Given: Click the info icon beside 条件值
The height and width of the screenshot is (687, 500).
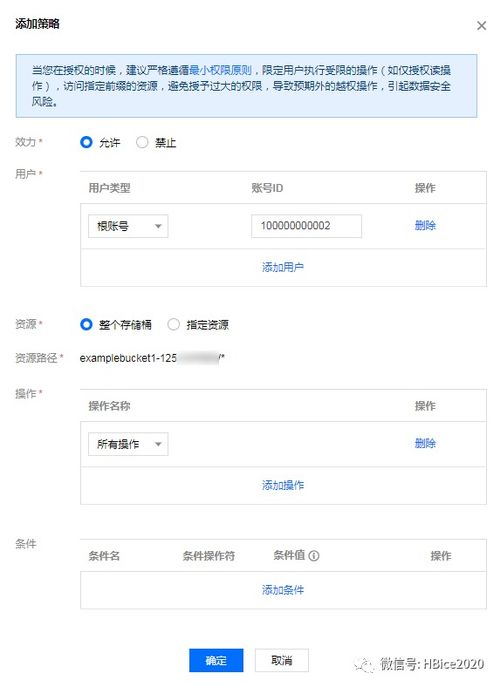Looking at the screenshot, I should pos(314,556).
